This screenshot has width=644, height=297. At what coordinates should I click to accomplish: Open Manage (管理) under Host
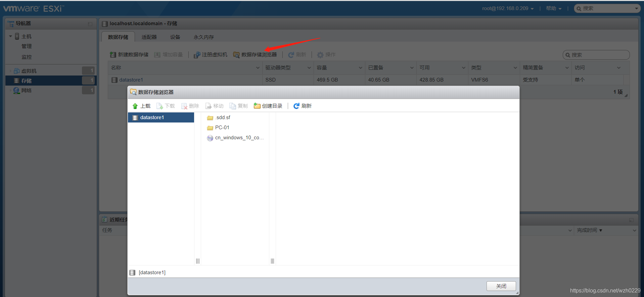pos(27,46)
